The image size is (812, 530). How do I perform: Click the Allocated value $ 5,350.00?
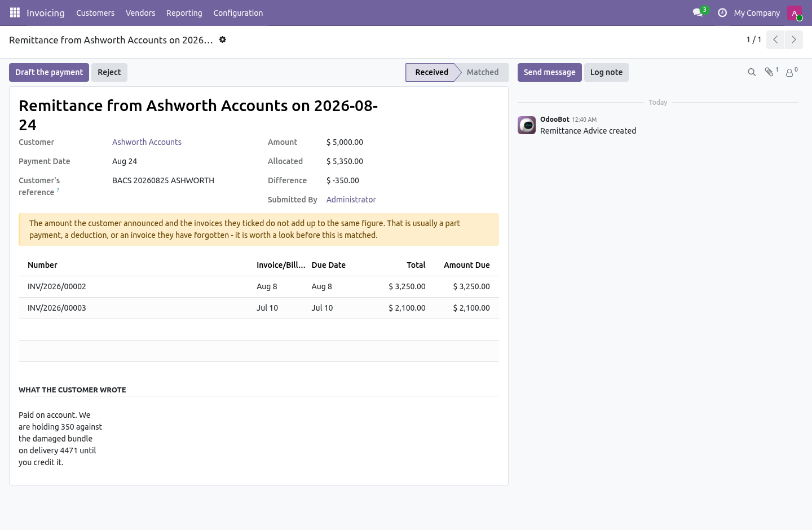point(345,161)
